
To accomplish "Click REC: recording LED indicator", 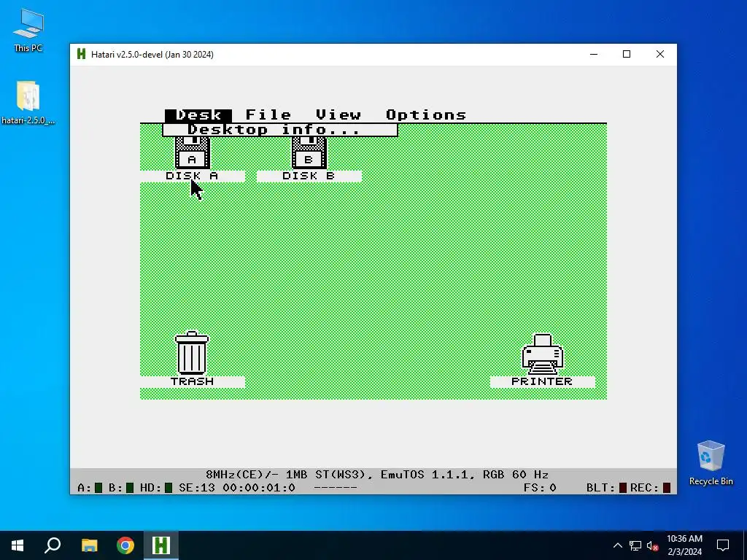I will [667, 488].
